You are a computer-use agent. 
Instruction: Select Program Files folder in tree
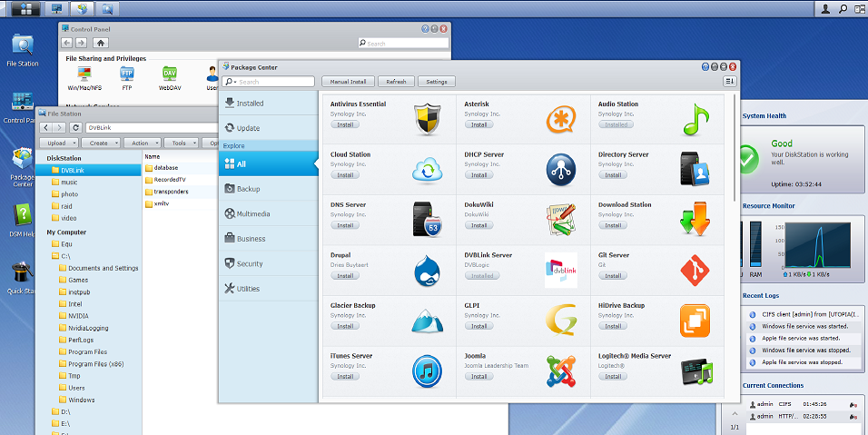87,352
